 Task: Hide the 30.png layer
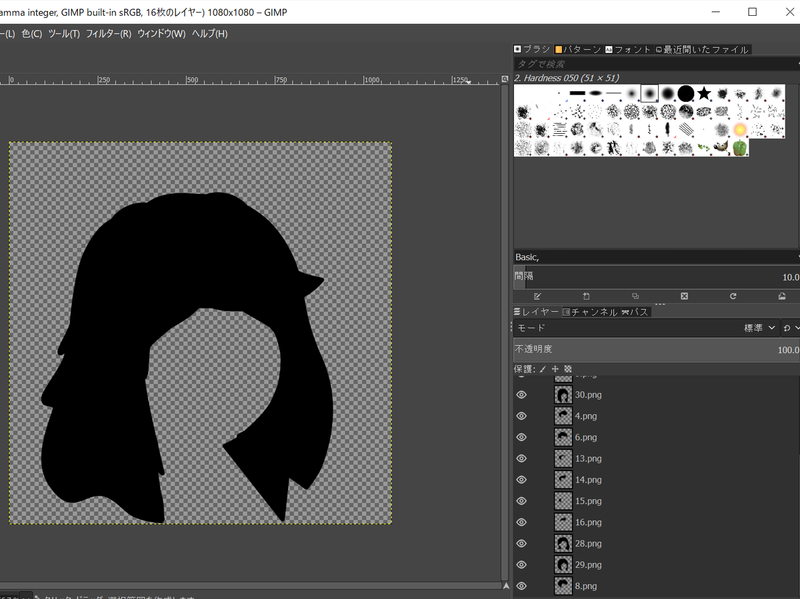[521, 395]
